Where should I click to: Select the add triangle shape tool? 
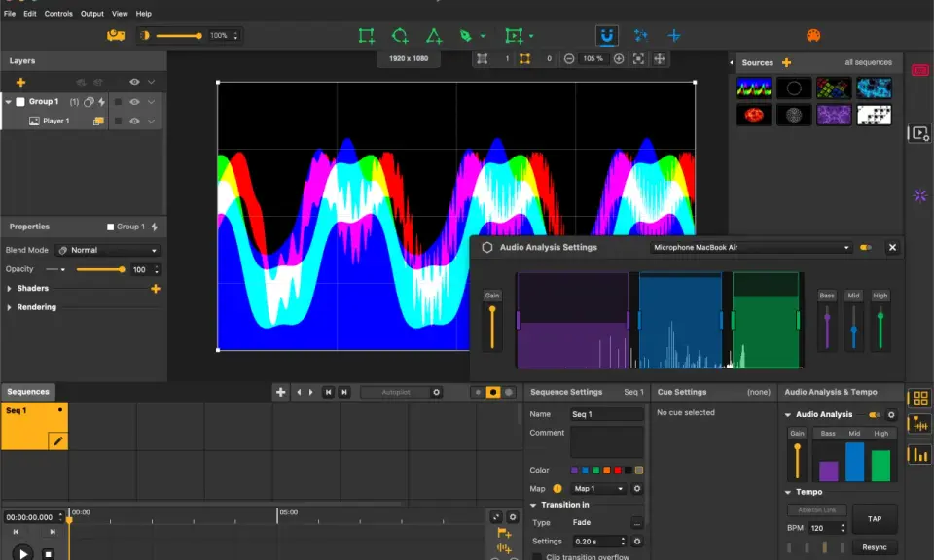[434, 36]
